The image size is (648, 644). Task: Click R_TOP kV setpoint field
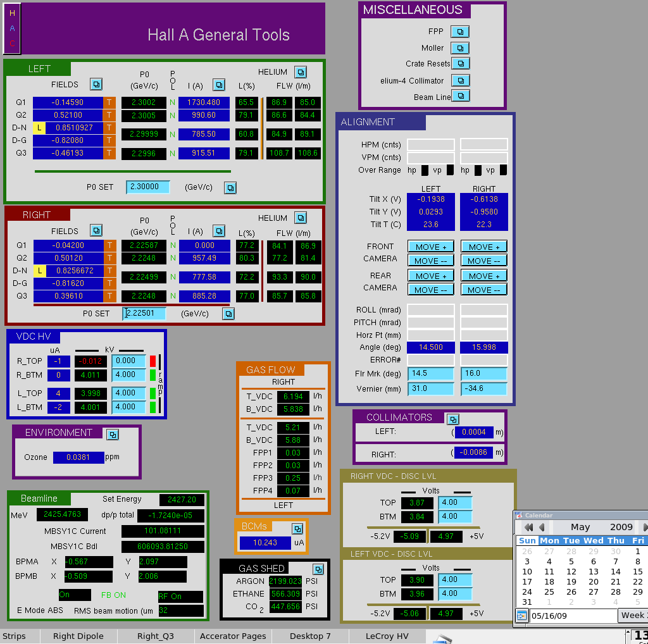tap(128, 361)
